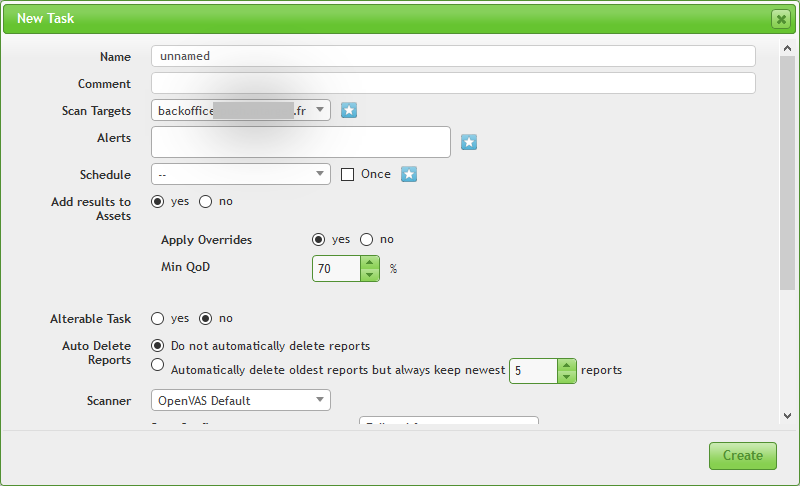This screenshot has height=486, width=800.
Task: Enable the Once schedule checkbox
Action: click(x=348, y=174)
